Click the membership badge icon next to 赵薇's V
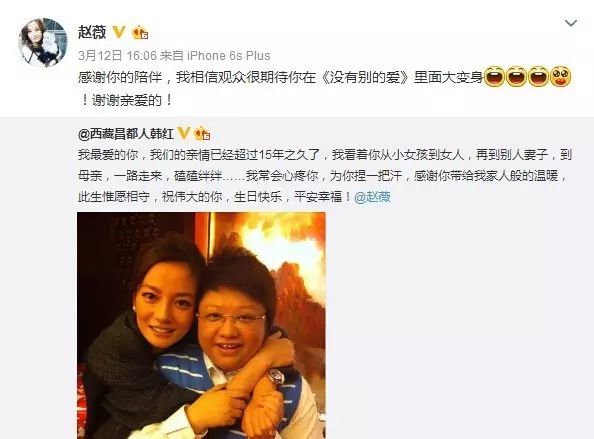Image resolution: width=594 pixels, height=439 pixels. point(140,33)
